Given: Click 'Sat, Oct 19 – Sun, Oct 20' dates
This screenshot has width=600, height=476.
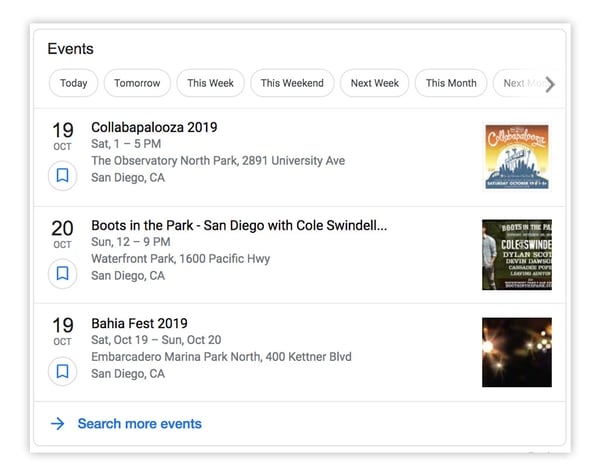Looking at the screenshot, I should click(x=156, y=340).
